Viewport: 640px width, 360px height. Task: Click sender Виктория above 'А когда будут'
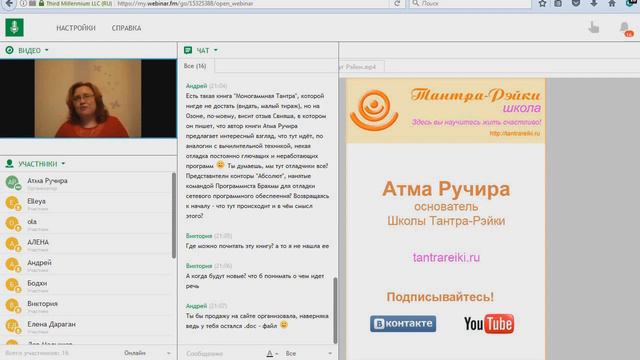[x=199, y=266]
